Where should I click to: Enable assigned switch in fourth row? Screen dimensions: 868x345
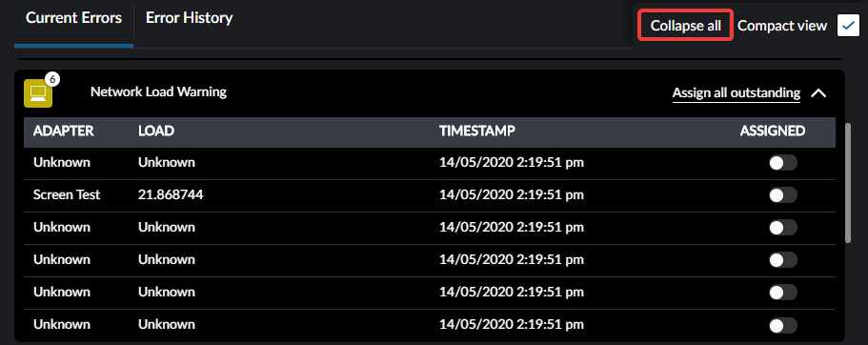pos(783,260)
